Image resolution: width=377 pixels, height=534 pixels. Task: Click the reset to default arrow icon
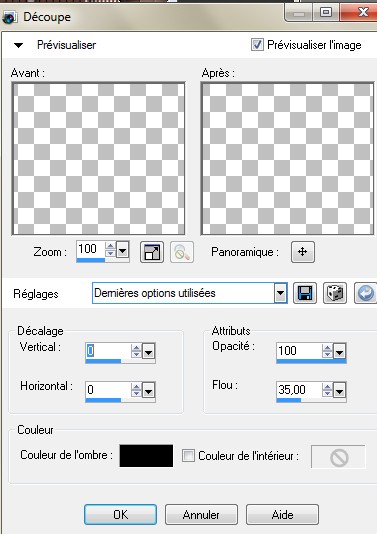(365, 293)
